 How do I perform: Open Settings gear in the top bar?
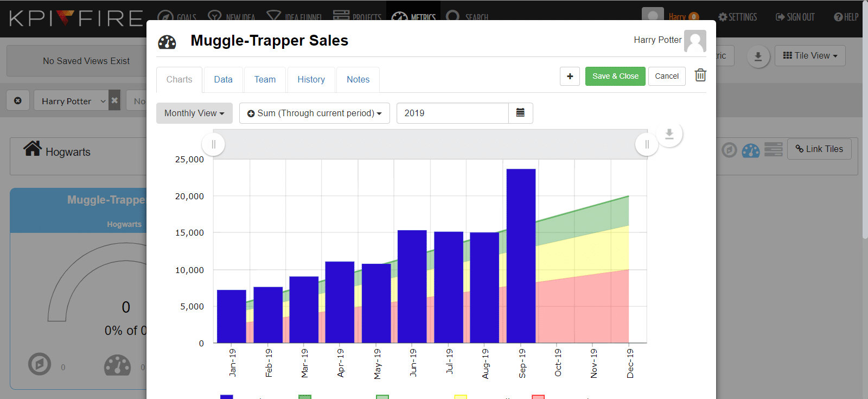(x=737, y=17)
